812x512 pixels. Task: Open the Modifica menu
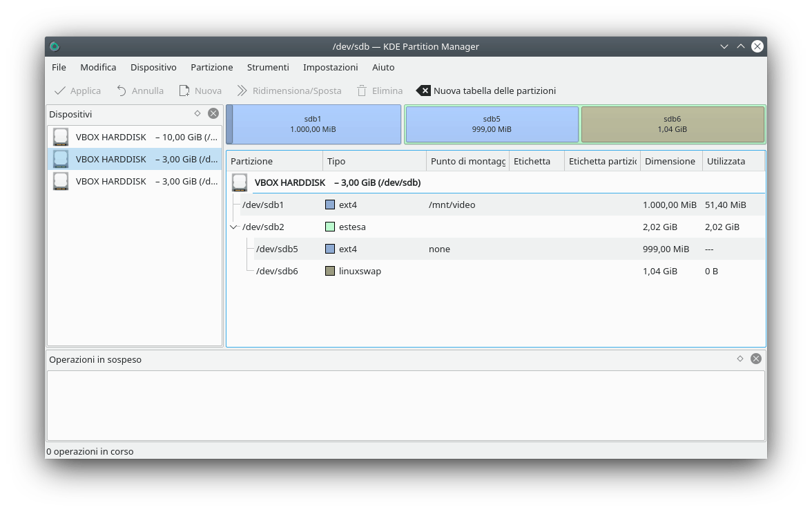pos(98,68)
